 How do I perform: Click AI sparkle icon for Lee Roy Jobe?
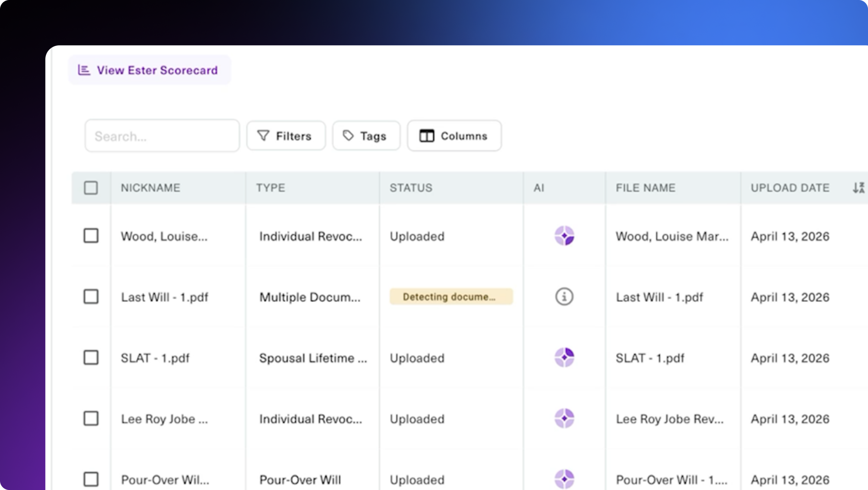[x=564, y=418]
